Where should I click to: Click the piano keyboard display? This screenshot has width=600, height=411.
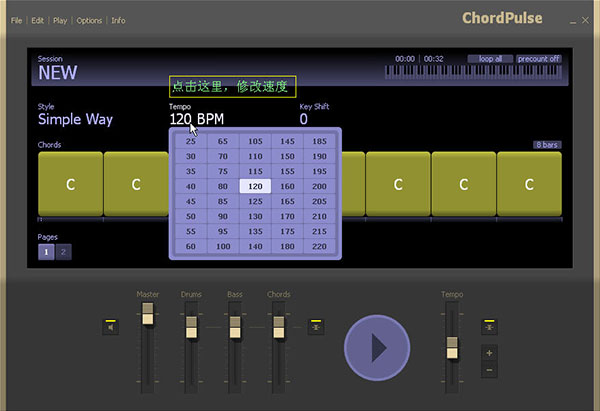(473, 72)
